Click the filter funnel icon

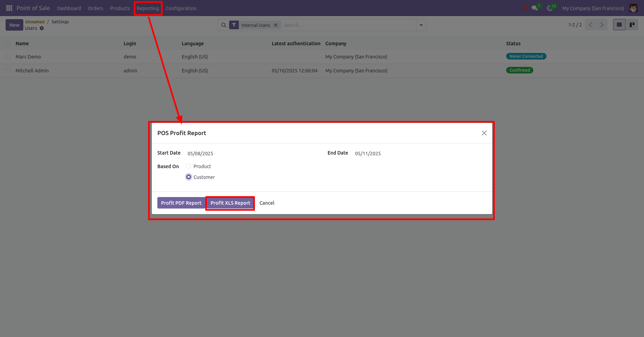234,25
